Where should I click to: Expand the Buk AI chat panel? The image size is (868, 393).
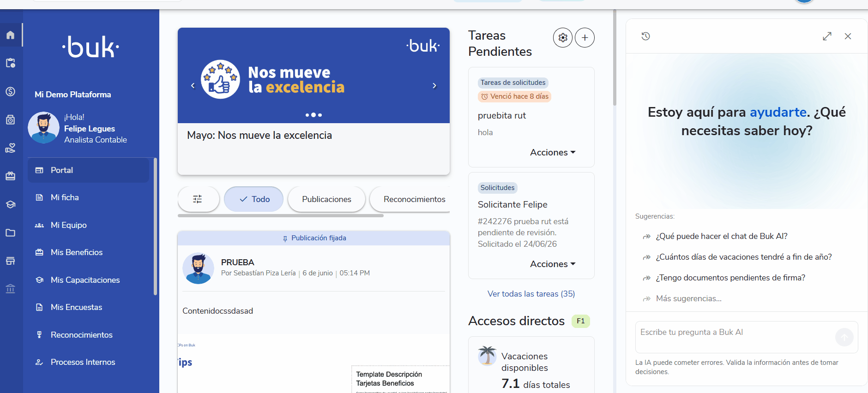(x=827, y=36)
